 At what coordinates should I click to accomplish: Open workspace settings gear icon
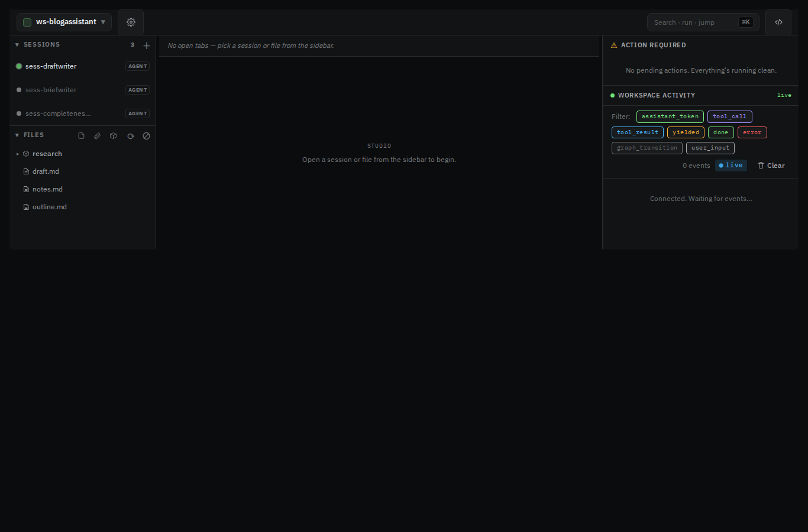pos(131,22)
